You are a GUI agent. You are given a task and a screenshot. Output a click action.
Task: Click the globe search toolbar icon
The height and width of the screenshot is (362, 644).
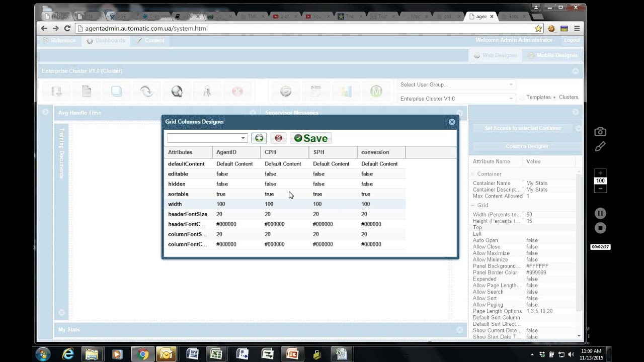[177, 92]
